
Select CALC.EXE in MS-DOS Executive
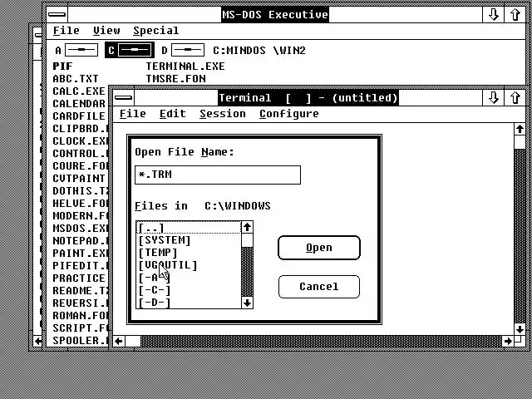(x=79, y=91)
